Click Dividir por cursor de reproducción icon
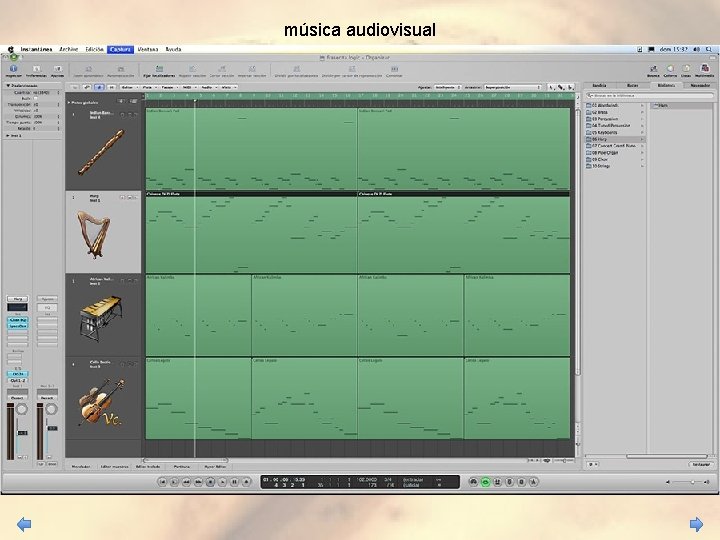 (351, 69)
